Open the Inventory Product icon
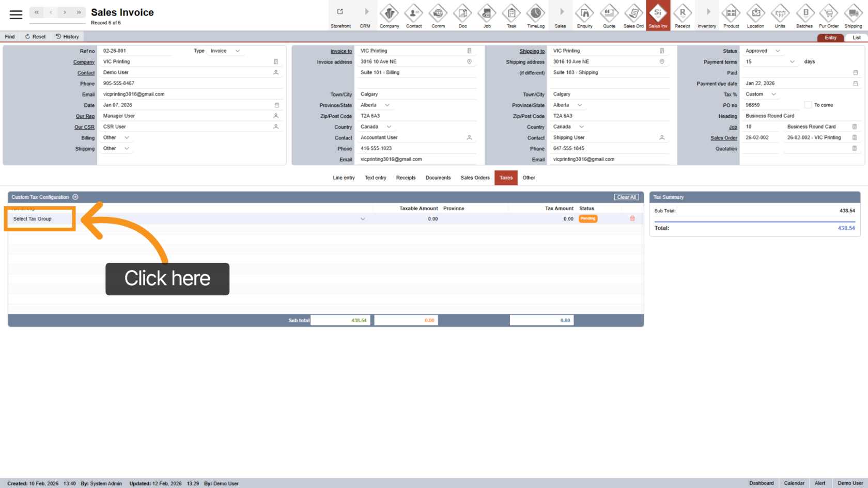Viewport: 868px width, 488px height. pos(731,15)
